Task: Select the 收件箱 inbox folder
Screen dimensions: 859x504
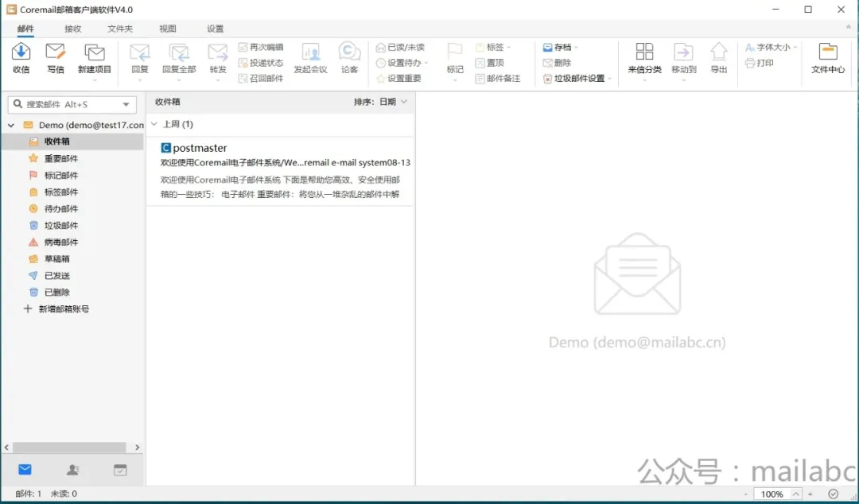Action: [x=72, y=142]
